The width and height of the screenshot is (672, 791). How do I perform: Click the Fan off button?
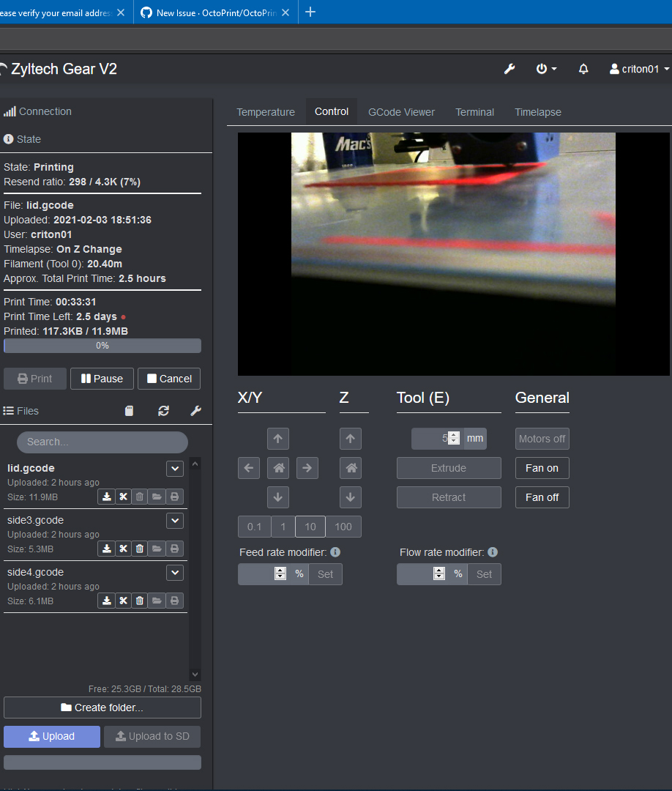point(542,497)
